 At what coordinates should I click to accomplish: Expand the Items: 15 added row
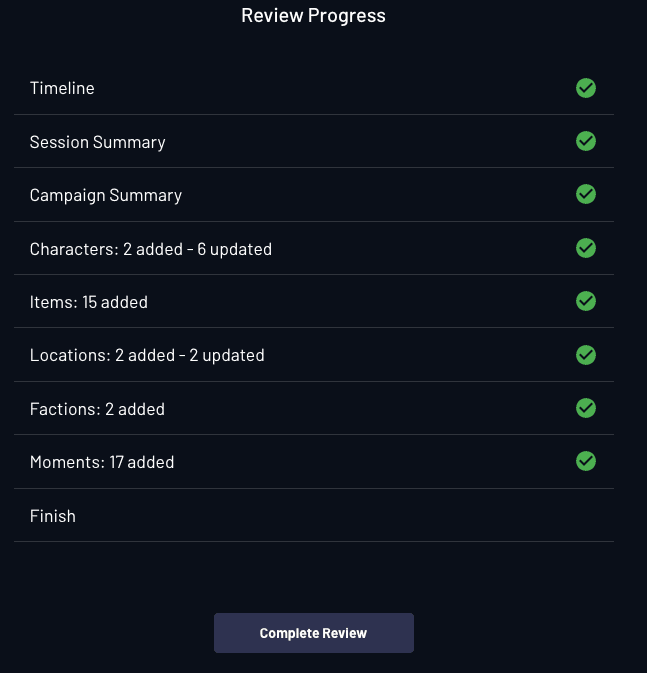point(88,302)
